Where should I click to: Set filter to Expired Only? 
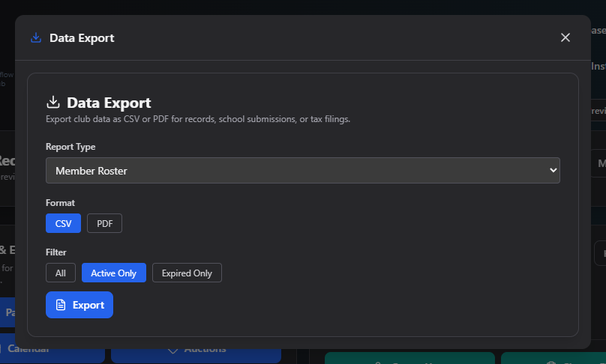tap(187, 273)
